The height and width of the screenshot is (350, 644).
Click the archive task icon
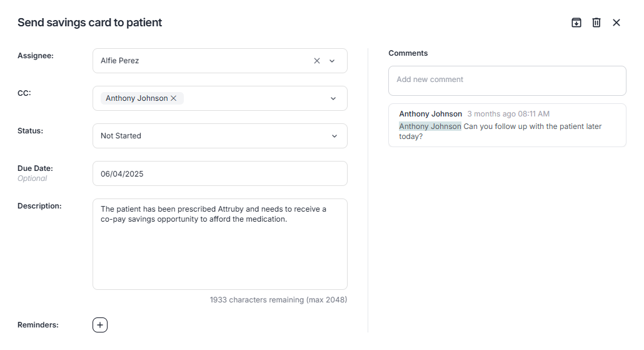pos(576,23)
